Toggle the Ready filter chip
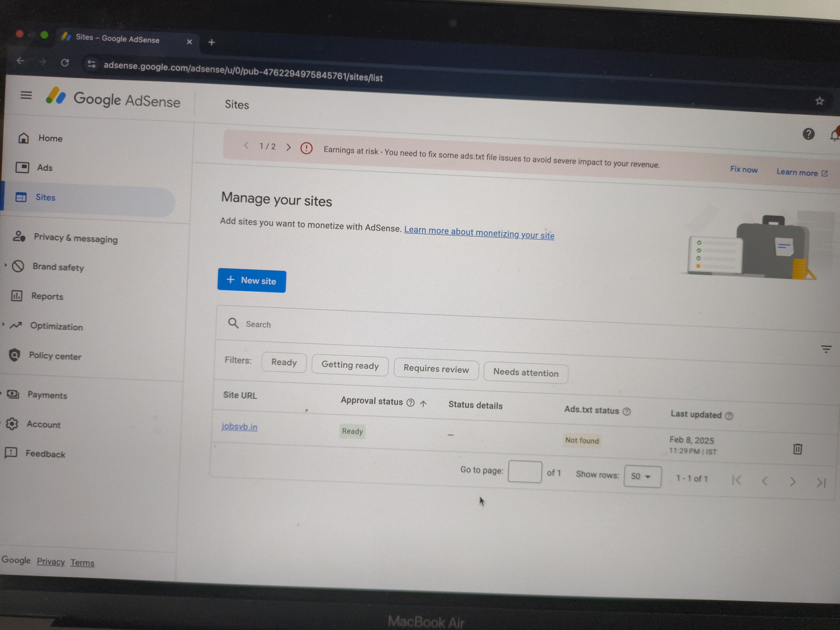 (284, 362)
